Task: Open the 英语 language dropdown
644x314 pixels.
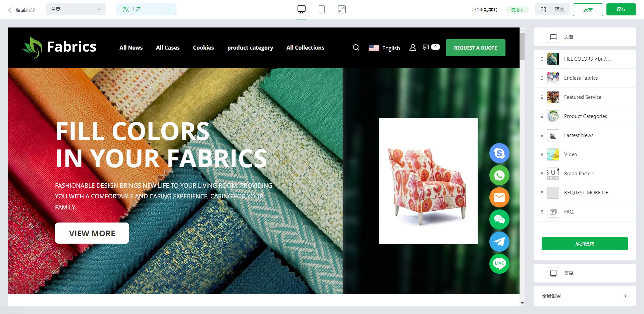Action: click(146, 9)
